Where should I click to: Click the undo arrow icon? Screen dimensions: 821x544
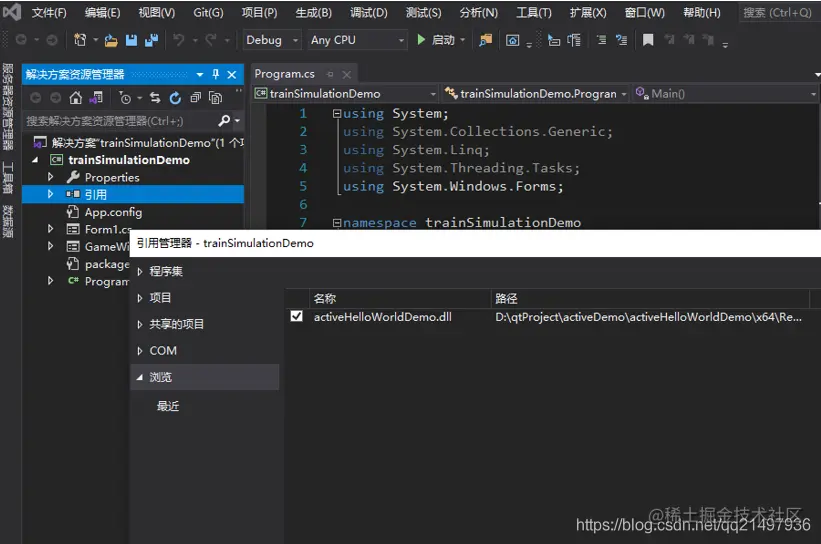pyautogui.click(x=179, y=40)
